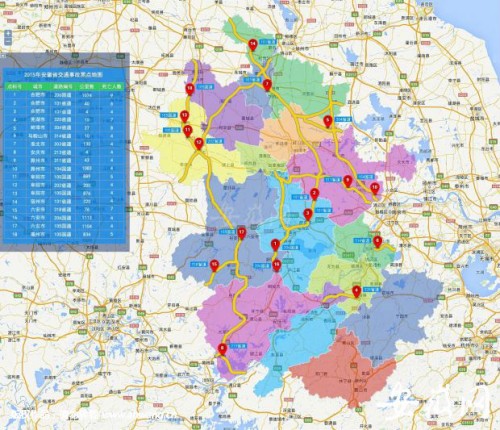Click the blue road label beside marker 14
The height and width of the screenshot is (430, 500).
tap(268, 42)
